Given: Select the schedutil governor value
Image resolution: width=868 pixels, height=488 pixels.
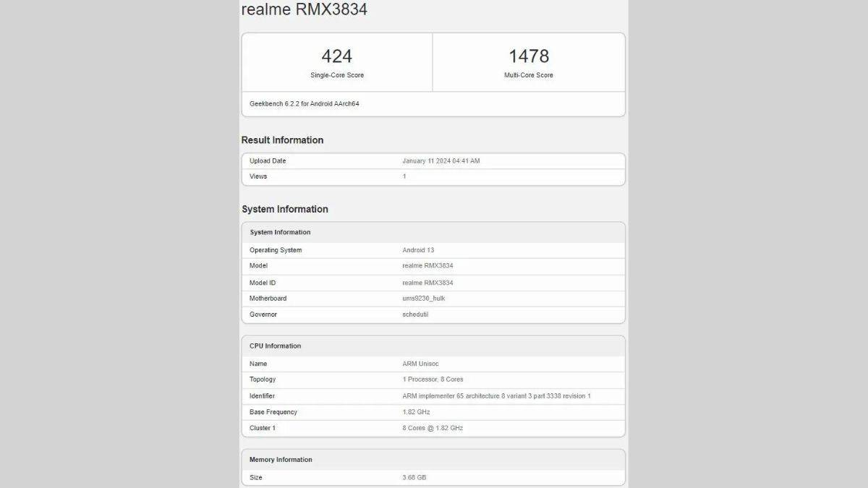Looking at the screenshot, I should pyautogui.click(x=415, y=314).
